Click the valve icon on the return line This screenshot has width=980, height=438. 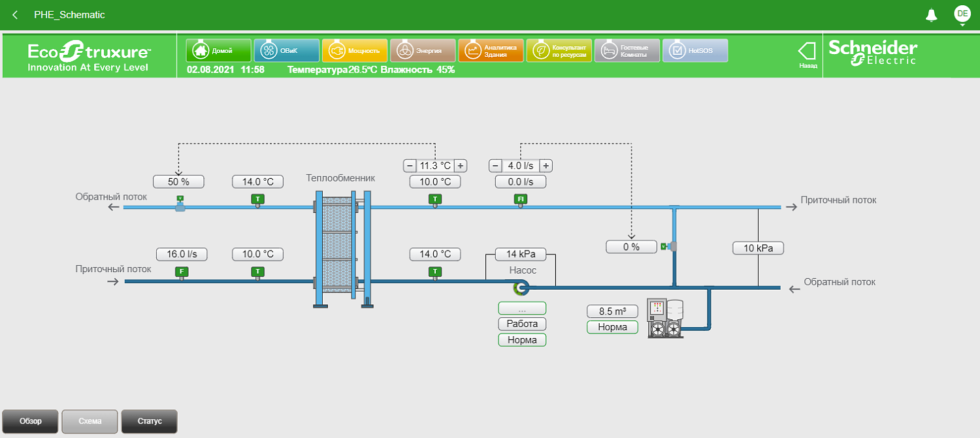pos(180,203)
